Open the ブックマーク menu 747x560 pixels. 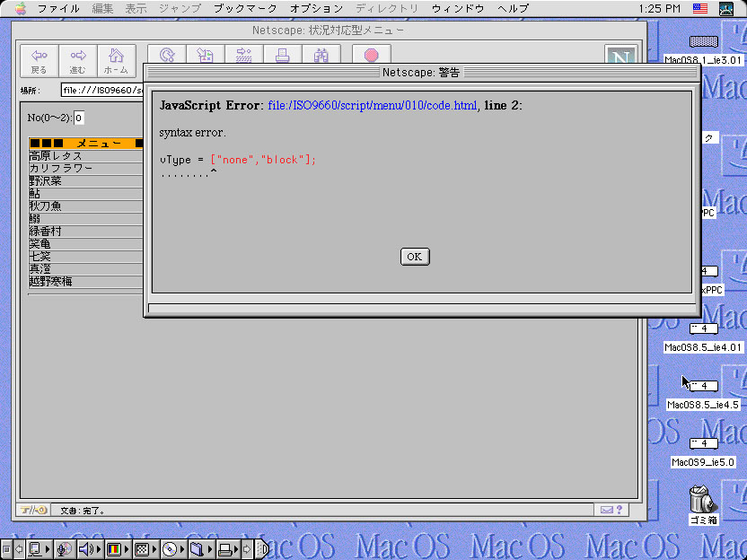coord(245,9)
